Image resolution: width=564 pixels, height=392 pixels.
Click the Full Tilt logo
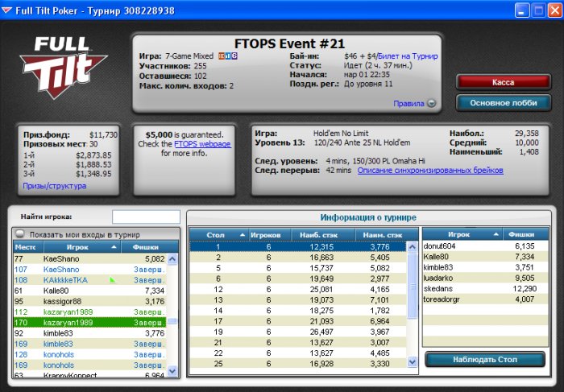point(64,68)
